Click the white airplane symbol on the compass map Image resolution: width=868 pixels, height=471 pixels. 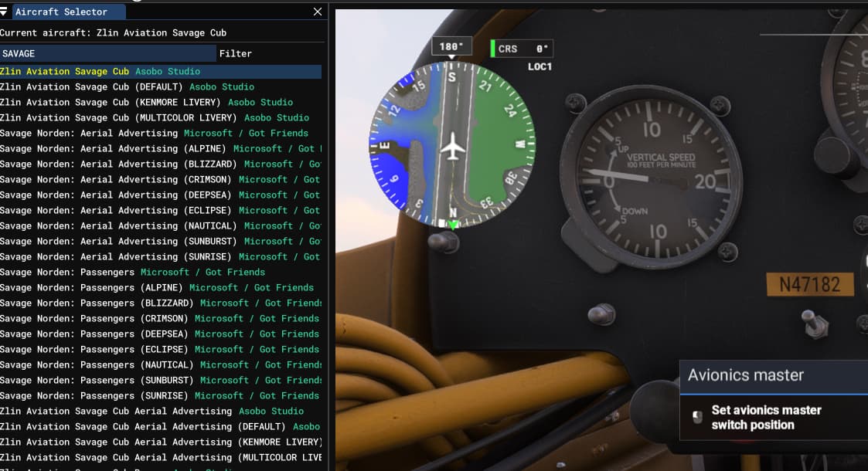click(x=452, y=145)
